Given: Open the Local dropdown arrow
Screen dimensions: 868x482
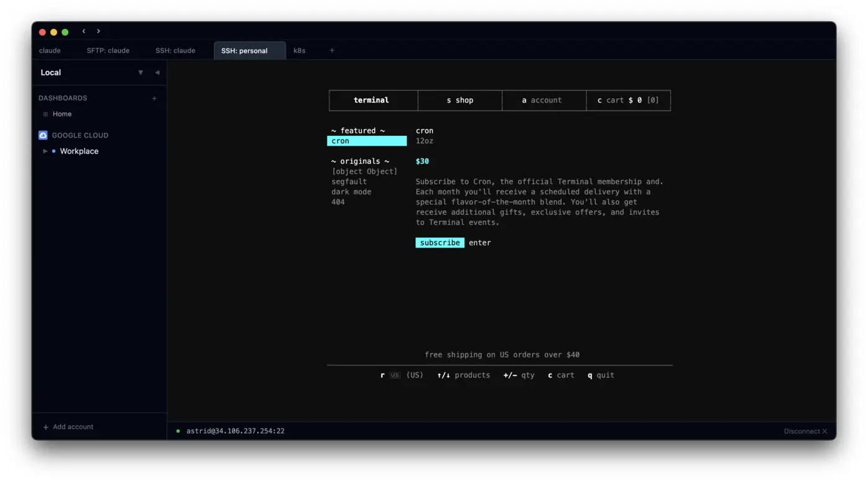Looking at the screenshot, I should click(141, 73).
